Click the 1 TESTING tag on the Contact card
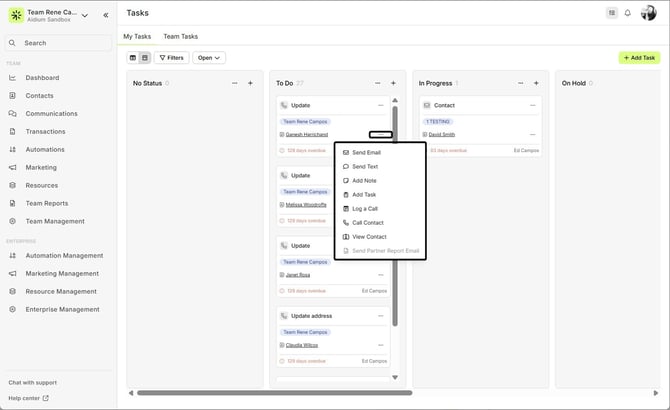 point(438,122)
